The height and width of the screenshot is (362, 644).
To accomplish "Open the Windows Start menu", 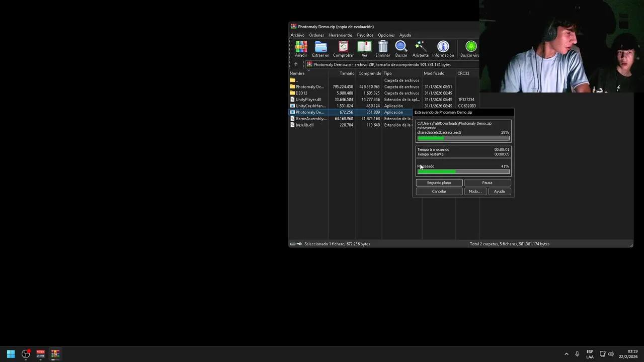I will point(11,354).
